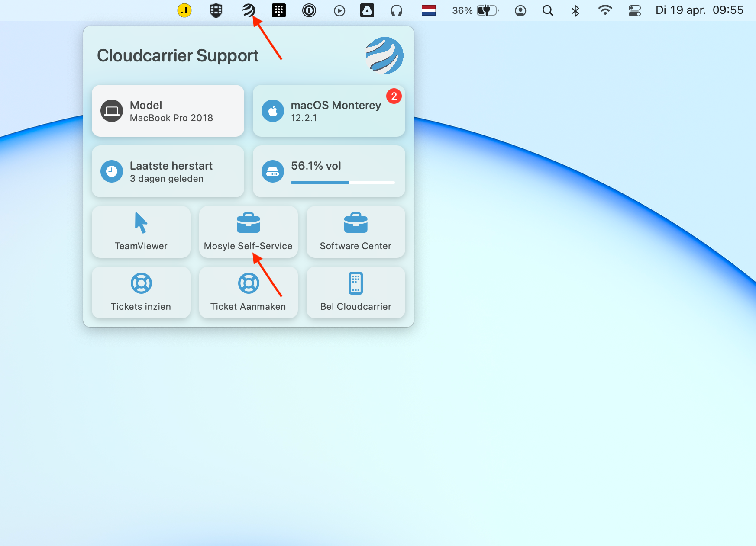Viewport: 756px width, 546px height.
Task: Launch TeamViewer from the support panel
Action: pyautogui.click(x=141, y=232)
